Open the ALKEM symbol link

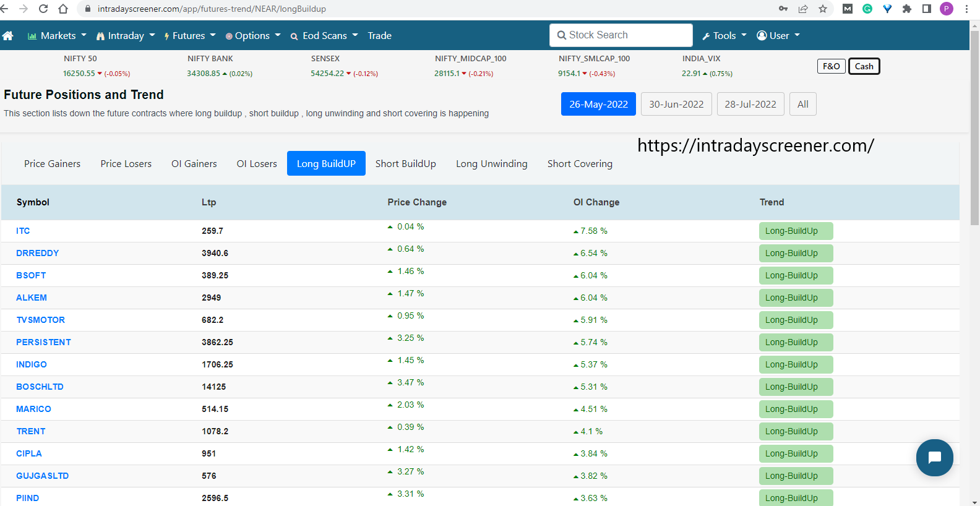pos(32,298)
